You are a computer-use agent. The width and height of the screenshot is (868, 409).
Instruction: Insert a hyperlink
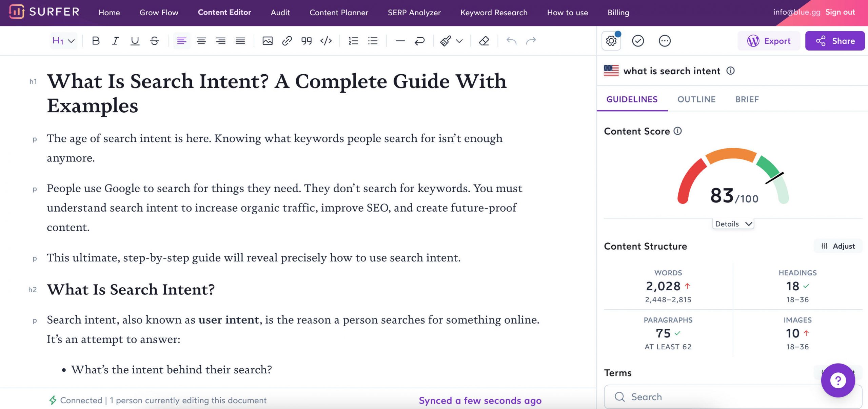pyautogui.click(x=287, y=41)
